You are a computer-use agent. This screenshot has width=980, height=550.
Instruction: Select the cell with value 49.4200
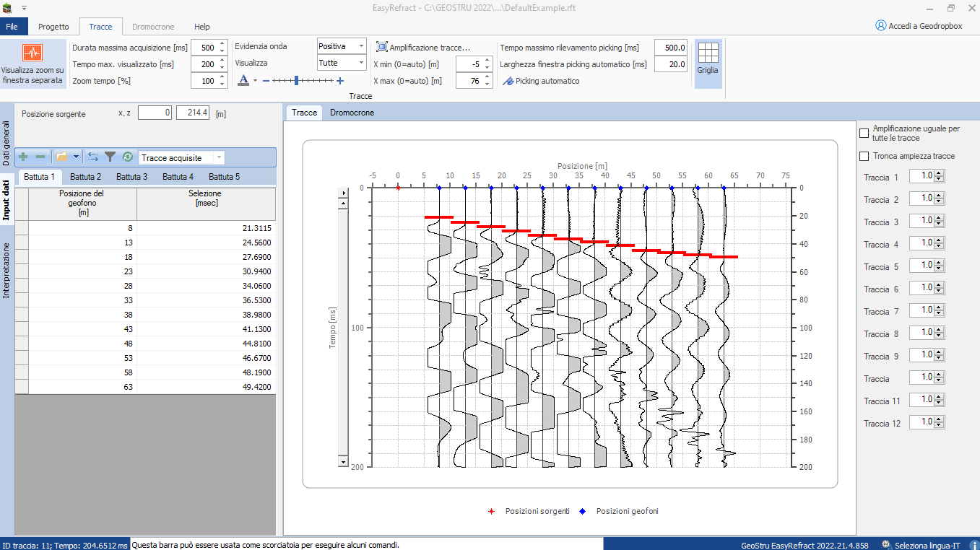point(206,387)
